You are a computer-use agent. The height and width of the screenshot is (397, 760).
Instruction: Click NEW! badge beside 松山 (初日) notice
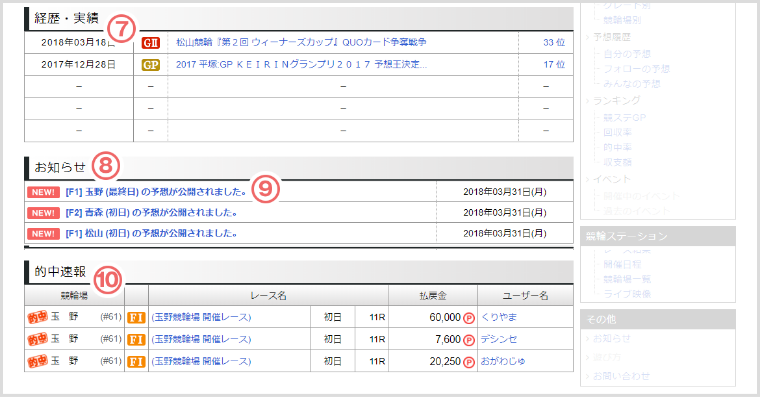44,234
